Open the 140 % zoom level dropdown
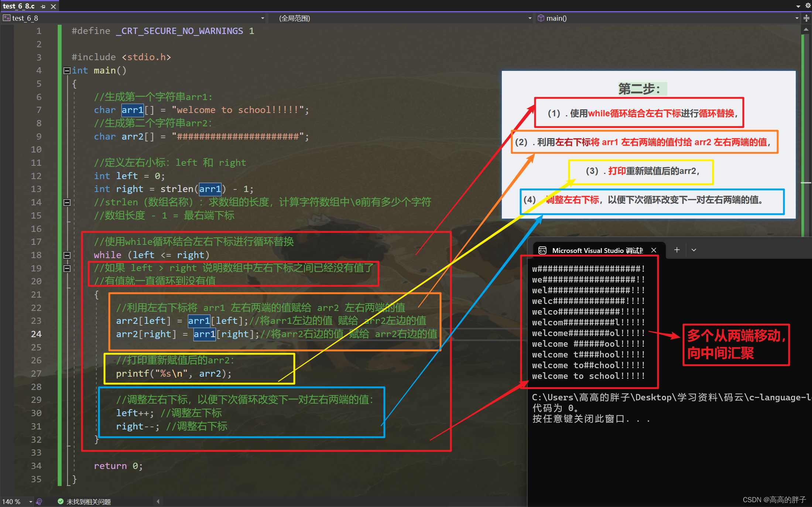The height and width of the screenshot is (507, 812). 31,501
